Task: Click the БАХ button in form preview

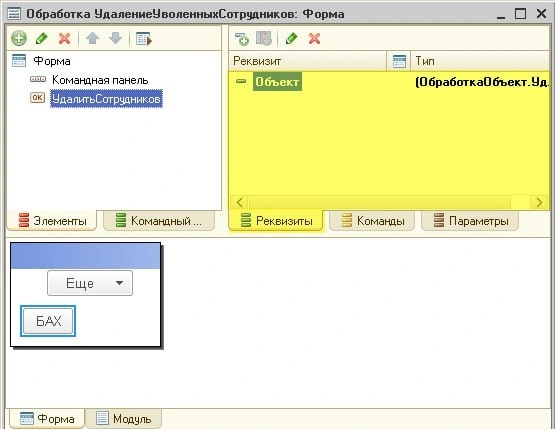Action: (48, 321)
